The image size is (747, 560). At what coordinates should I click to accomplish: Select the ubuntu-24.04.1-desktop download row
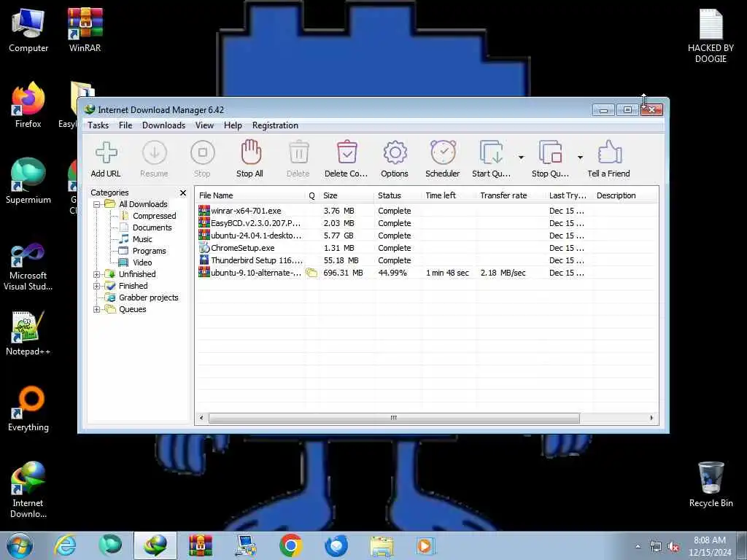pyautogui.click(x=426, y=236)
